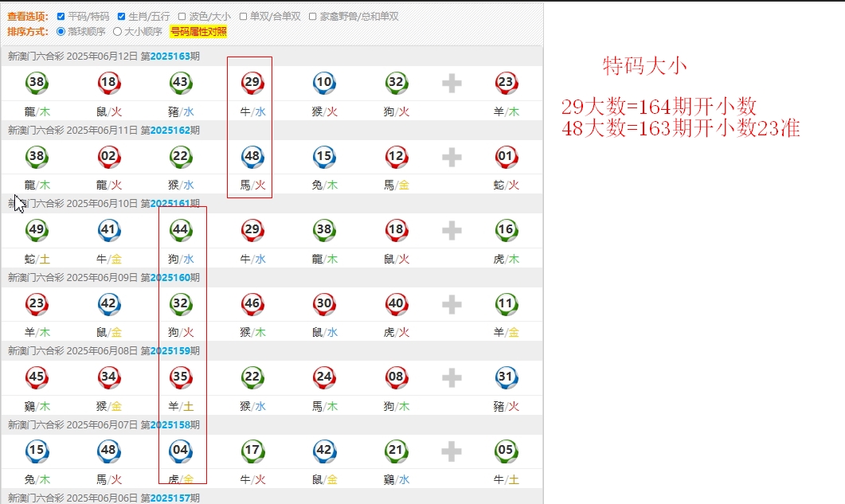
Task: Select ball 18 in period 2025163
Action: [x=109, y=83]
